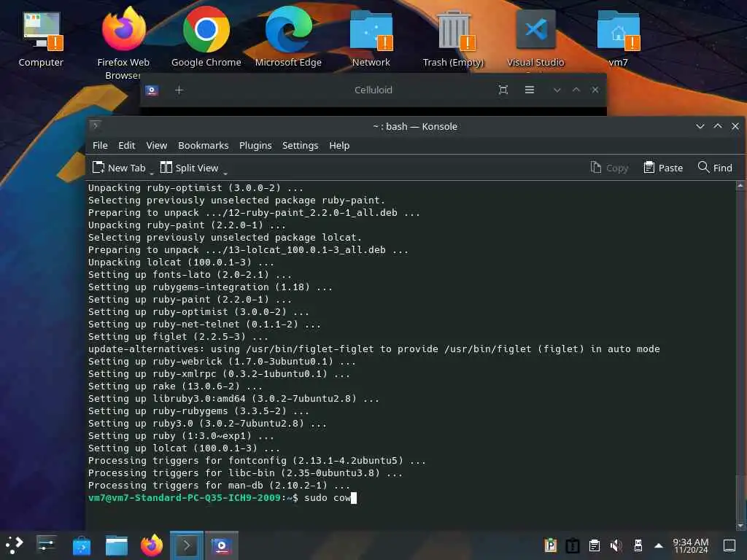Open the Settings menu in Konsole

(x=300, y=145)
